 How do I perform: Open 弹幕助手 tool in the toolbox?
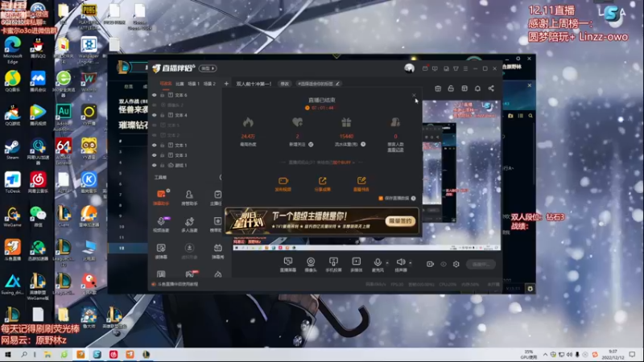[160, 197]
